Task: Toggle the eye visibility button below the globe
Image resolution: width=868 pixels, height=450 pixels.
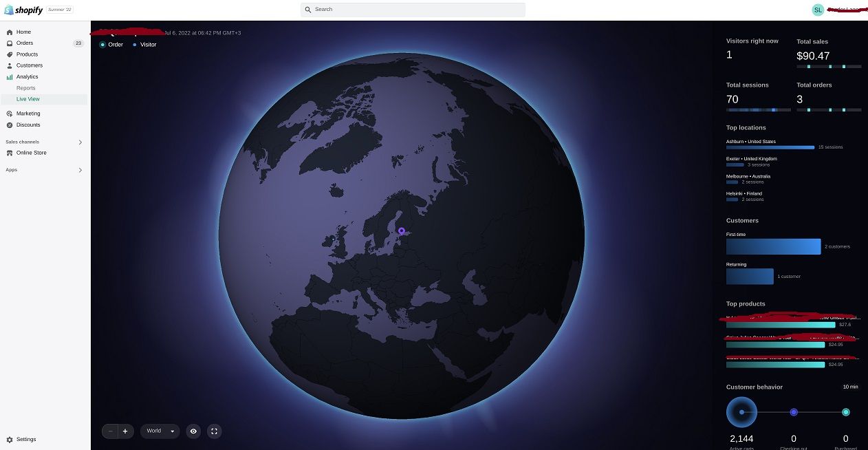Action: (x=193, y=431)
